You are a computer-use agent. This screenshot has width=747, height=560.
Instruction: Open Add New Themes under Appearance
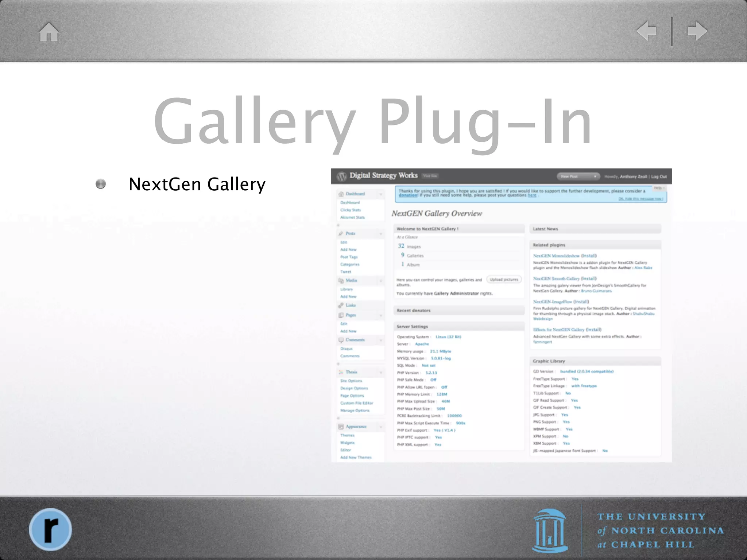pos(356,457)
